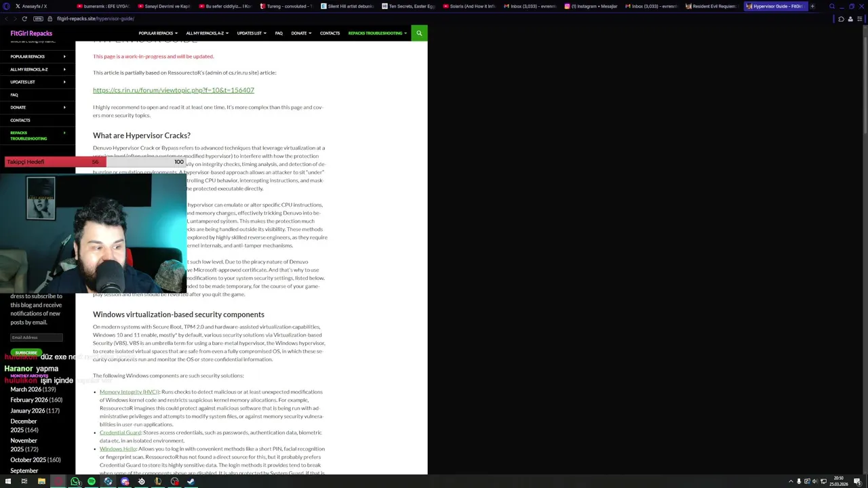Open February 2026 archive link
868x488 pixels.
30,400
